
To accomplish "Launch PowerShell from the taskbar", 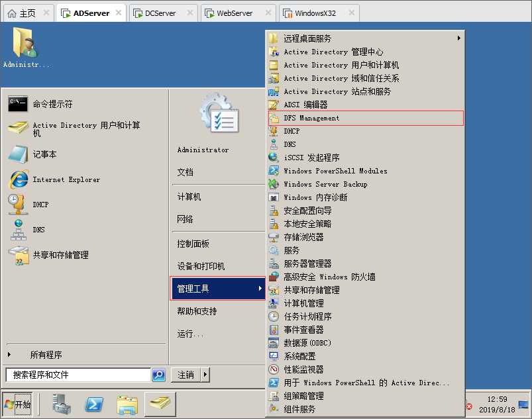I will coord(94,404).
